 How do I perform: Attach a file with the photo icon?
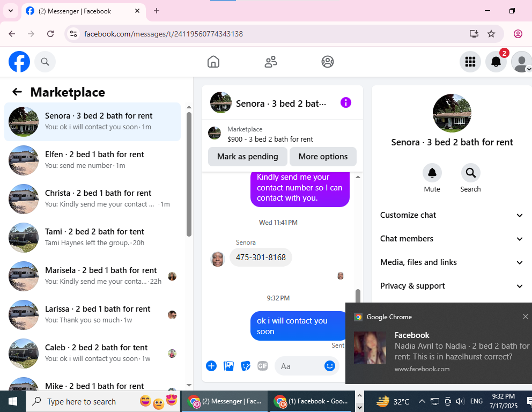click(228, 366)
